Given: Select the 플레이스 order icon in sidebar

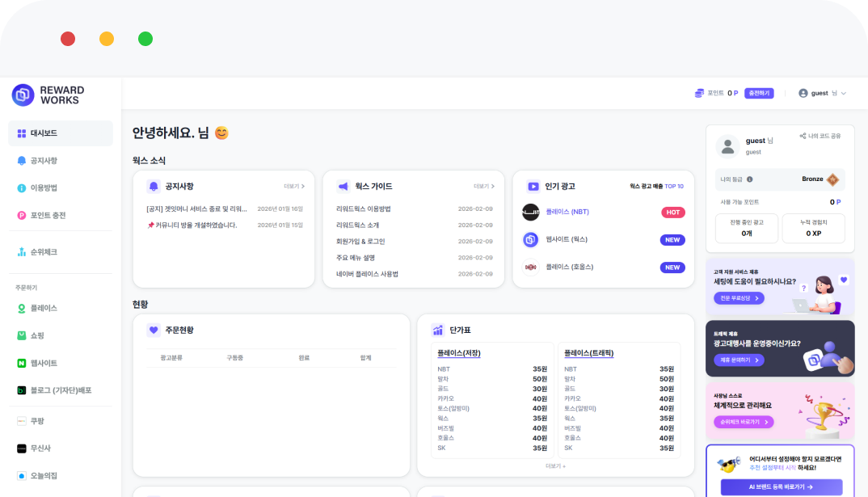Looking at the screenshot, I should click(22, 309).
